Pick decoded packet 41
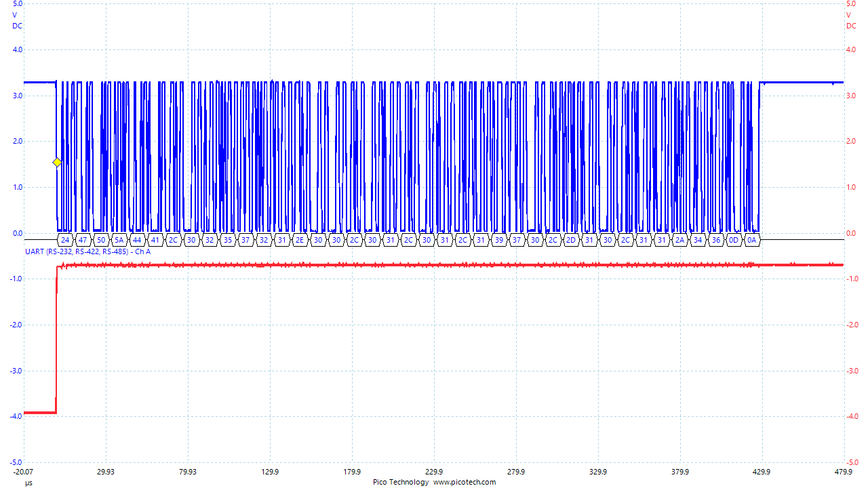 [155, 240]
